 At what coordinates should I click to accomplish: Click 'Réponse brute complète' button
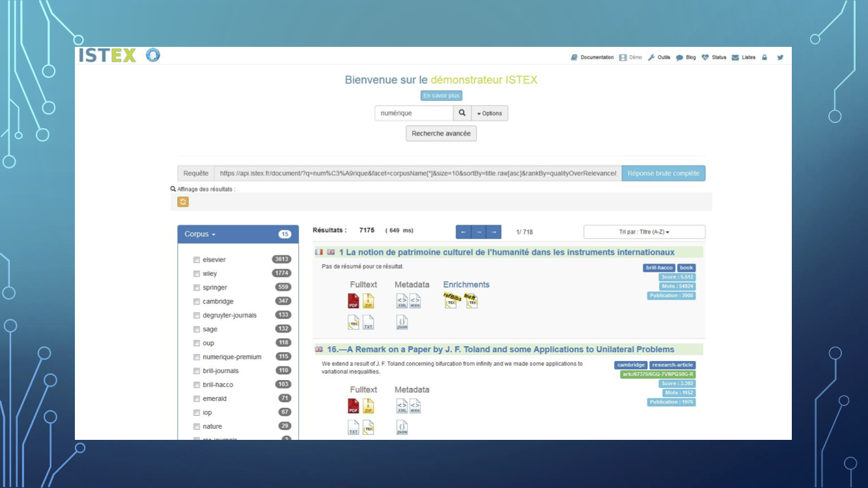[664, 174]
